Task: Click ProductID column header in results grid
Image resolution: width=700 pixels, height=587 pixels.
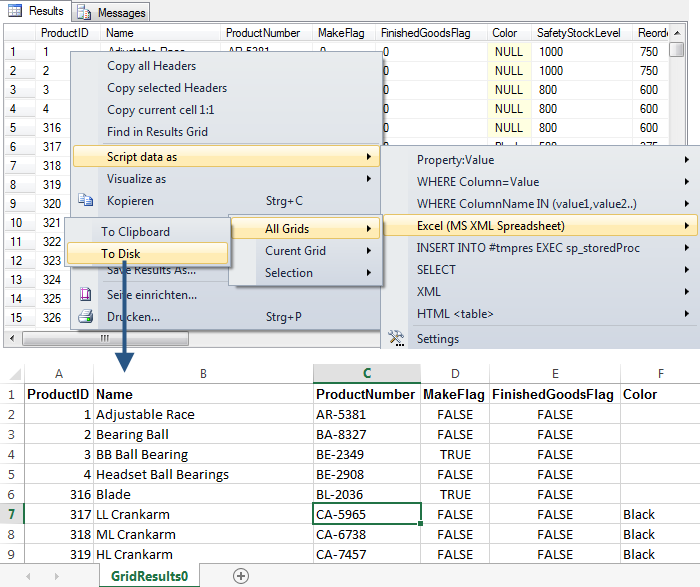Action: [x=68, y=33]
